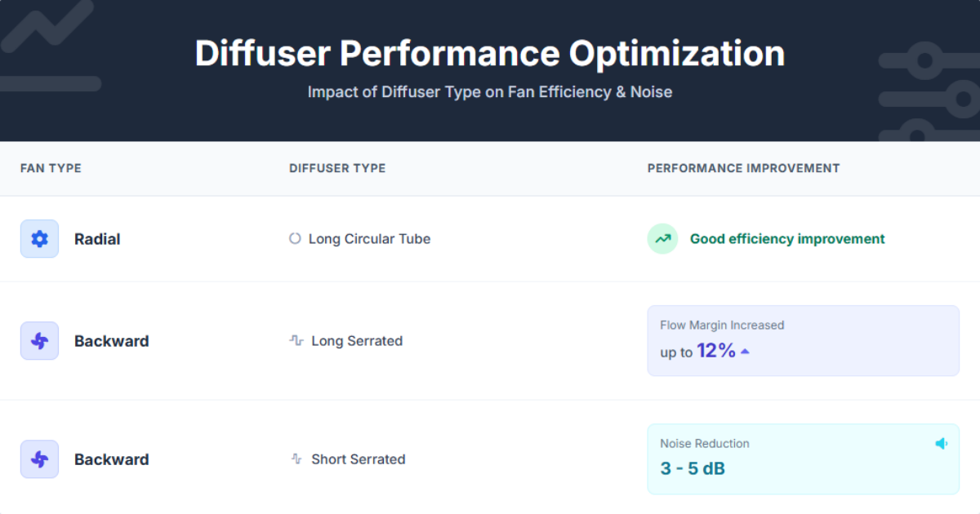Expand the Noise Reduction details card

click(803, 459)
